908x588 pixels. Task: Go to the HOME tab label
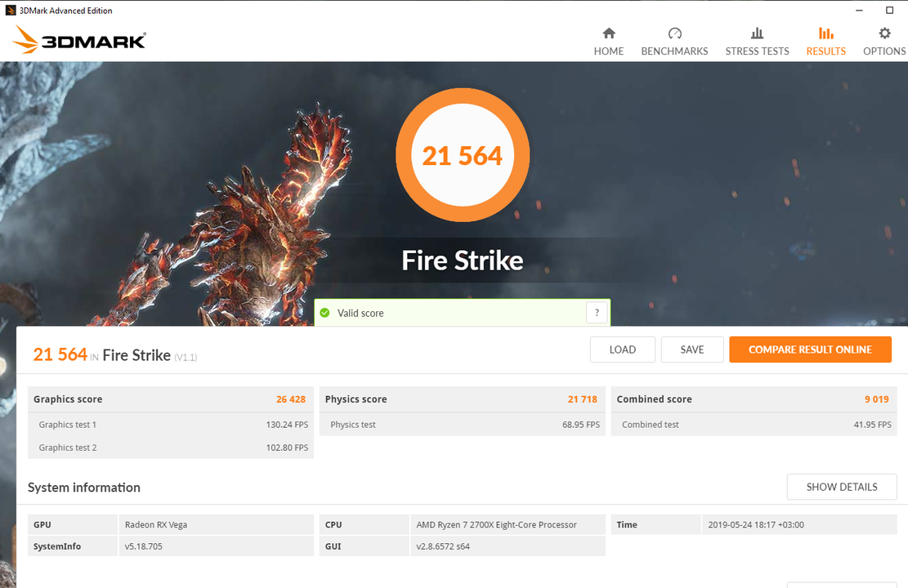609,51
